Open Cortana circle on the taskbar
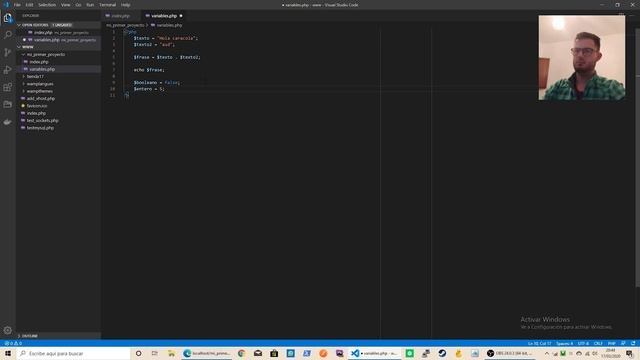This screenshot has height=360, width=640. (138, 353)
